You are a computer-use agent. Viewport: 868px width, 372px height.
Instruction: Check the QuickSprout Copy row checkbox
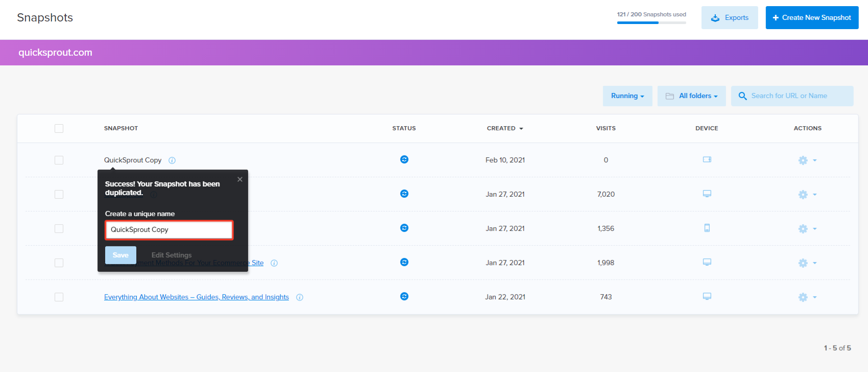tap(59, 160)
